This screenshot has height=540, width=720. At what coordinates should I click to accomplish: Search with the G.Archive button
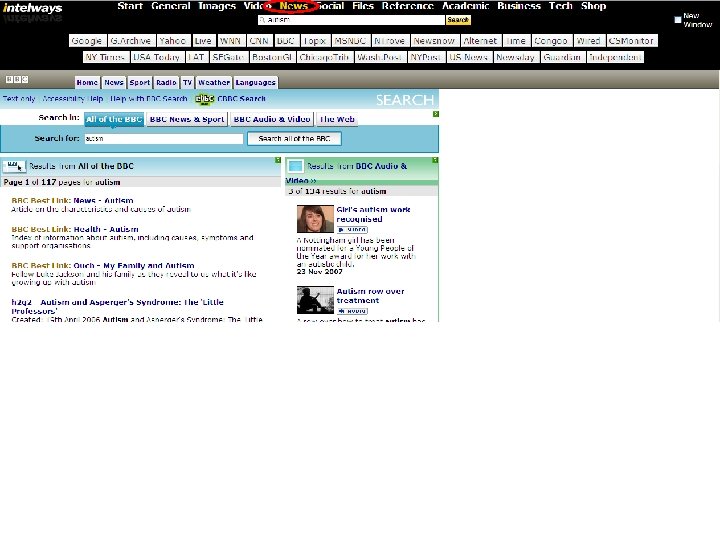pyautogui.click(x=131, y=41)
